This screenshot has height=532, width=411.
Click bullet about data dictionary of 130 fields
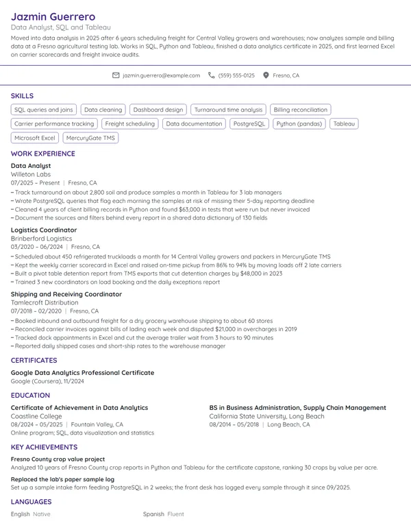pos(139,218)
